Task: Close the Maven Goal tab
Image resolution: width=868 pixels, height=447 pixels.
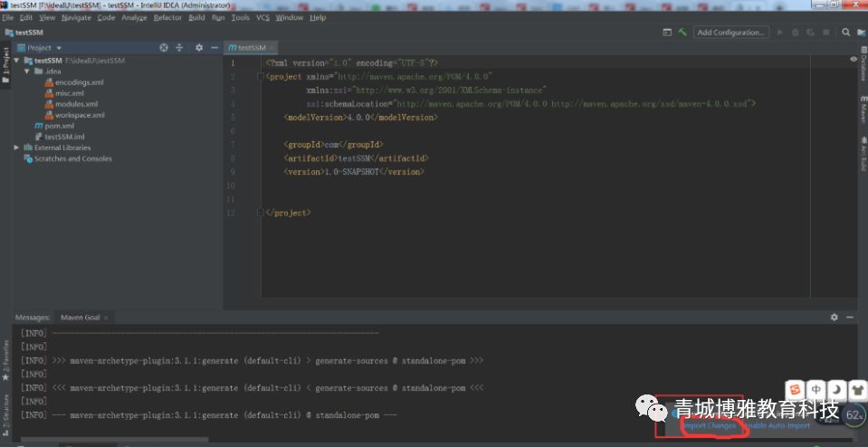Action: tap(106, 318)
